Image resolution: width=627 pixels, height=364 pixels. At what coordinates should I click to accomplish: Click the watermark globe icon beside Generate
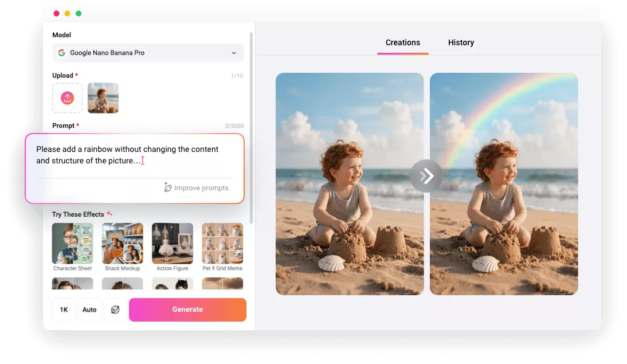coord(115,310)
